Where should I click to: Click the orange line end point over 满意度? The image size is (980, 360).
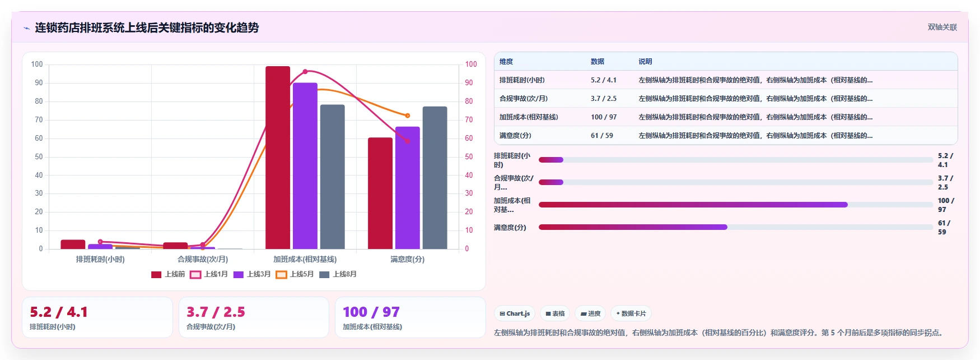[x=408, y=116]
